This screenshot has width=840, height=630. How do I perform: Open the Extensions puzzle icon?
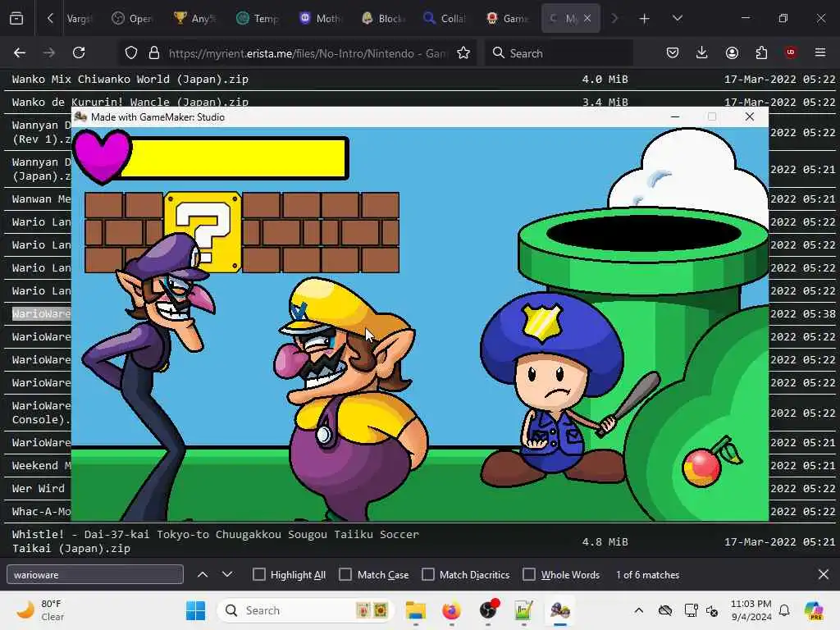pyautogui.click(x=761, y=52)
